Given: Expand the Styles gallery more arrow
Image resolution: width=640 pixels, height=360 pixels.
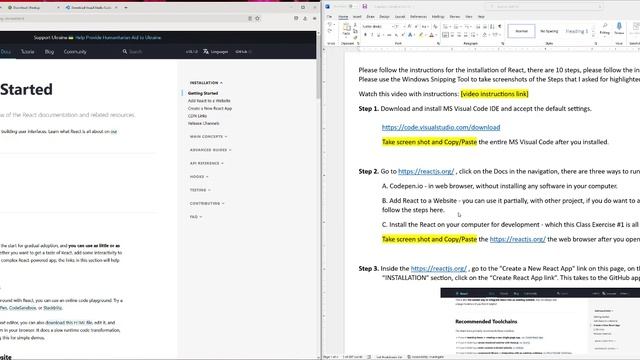Looking at the screenshot, I should click(594, 36).
